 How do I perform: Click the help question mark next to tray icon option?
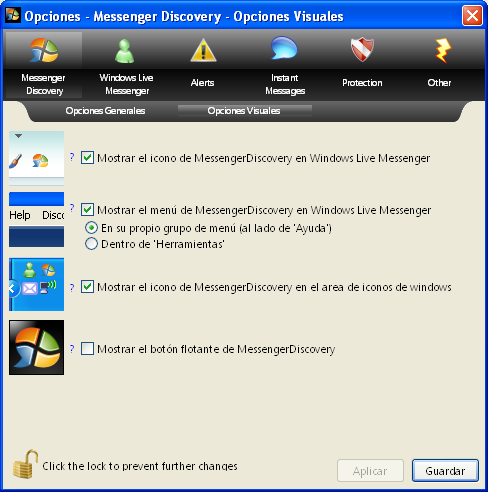72,287
